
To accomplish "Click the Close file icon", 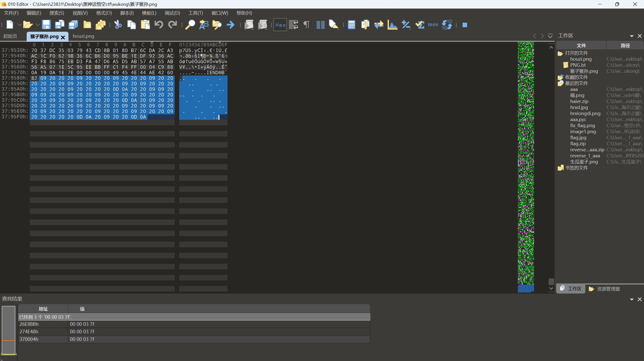I will tap(87, 25).
